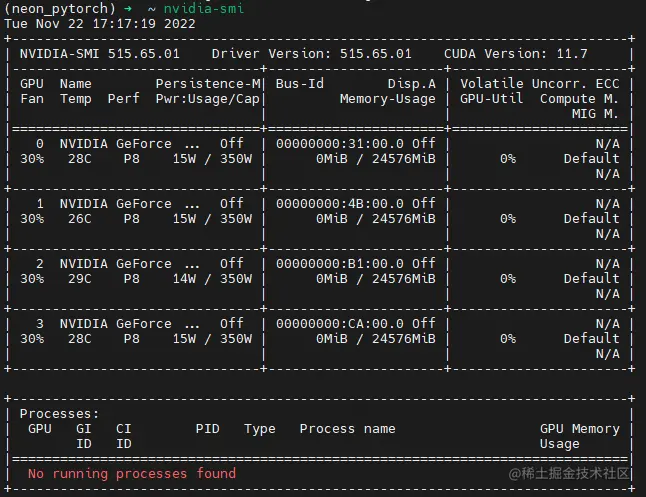This screenshot has width=646, height=497.
Task: Click the MIG M. header
Action: [595, 113]
